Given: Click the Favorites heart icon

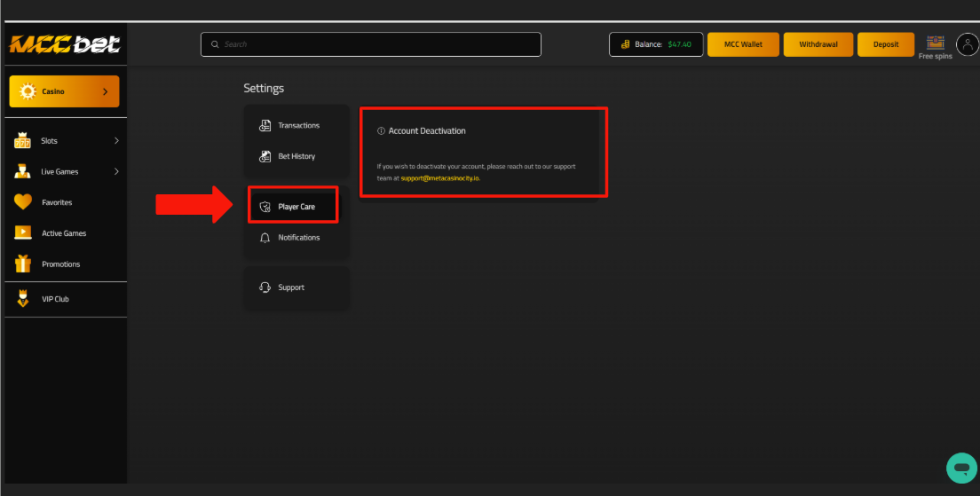Looking at the screenshot, I should click(x=23, y=202).
